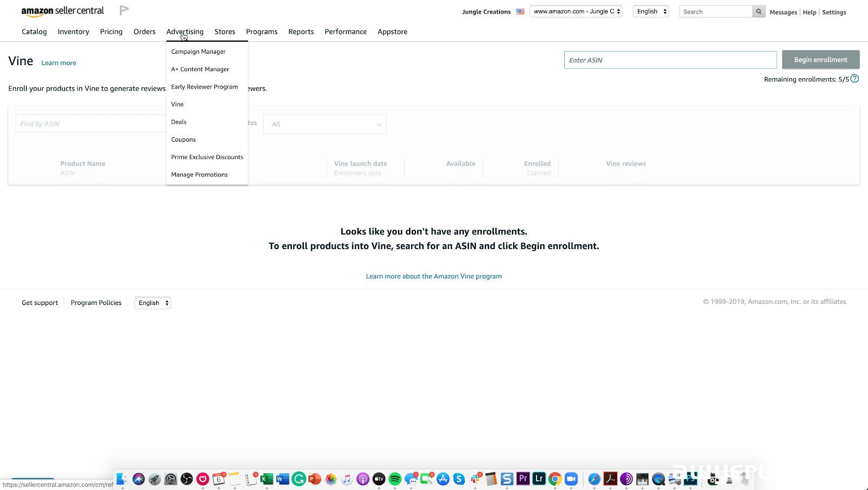Click the flag notification icon beside logo
This screenshot has height=490, width=868.
tap(124, 10)
